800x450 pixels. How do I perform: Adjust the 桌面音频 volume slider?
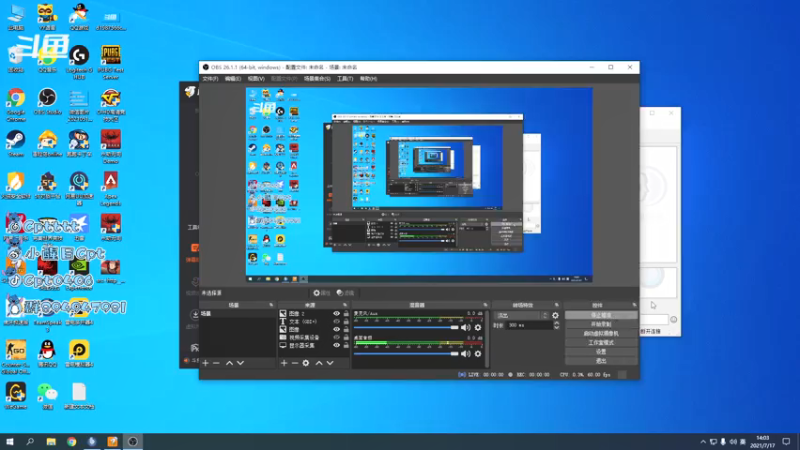click(406, 354)
